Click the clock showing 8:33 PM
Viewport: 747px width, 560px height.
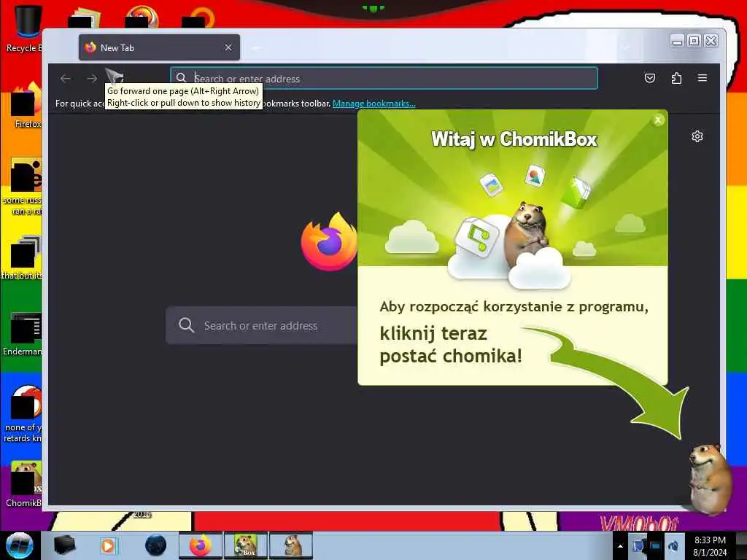[710, 545]
